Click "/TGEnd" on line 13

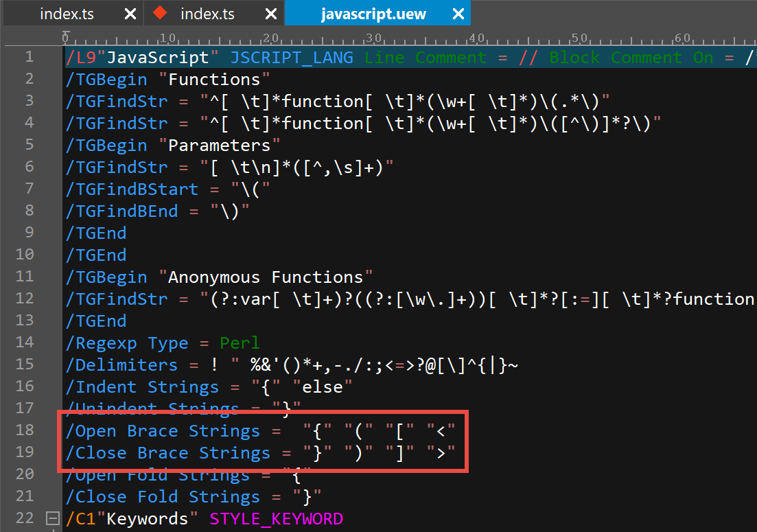pos(96,321)
